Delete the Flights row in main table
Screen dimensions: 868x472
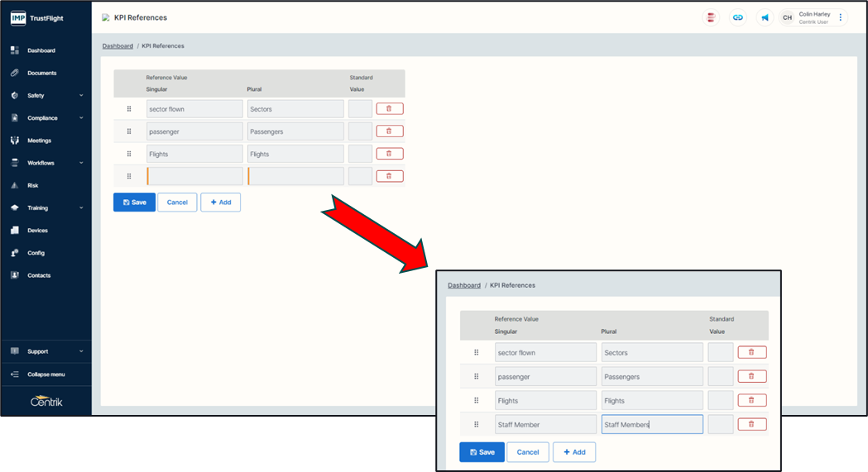(390, 154)
